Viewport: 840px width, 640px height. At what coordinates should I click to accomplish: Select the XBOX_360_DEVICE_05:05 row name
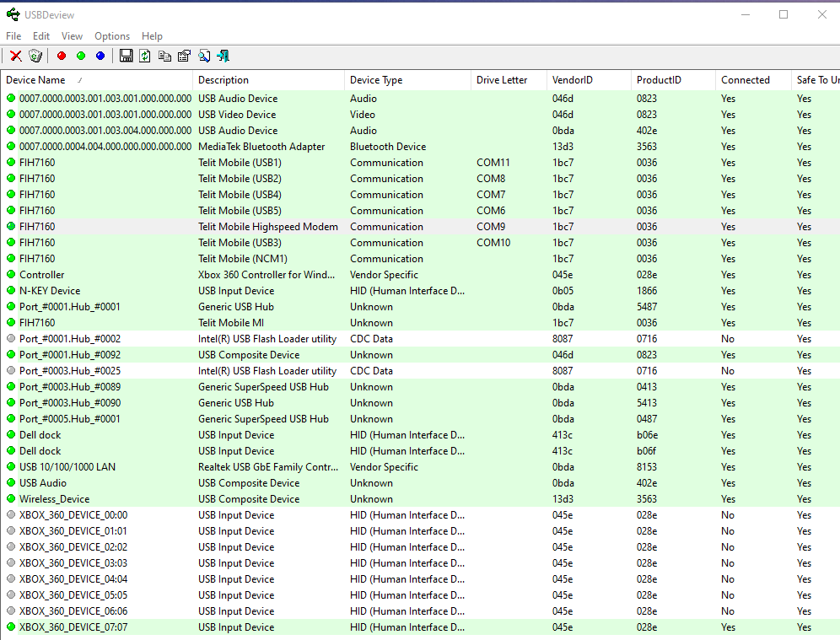click(x=73, y=595)
